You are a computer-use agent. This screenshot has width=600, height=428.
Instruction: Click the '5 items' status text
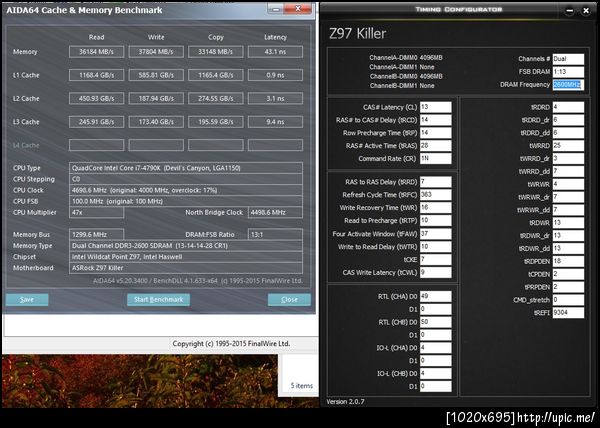pos(302,386)
